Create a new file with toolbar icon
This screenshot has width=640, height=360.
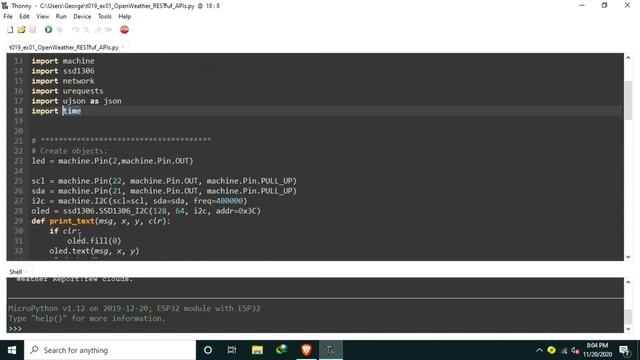10,30
